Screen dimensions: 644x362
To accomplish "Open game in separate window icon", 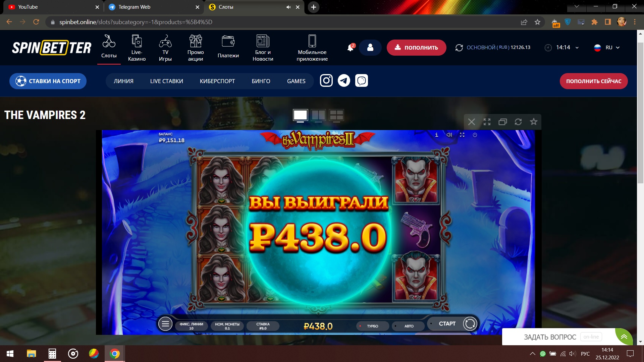I will point(502,122).
